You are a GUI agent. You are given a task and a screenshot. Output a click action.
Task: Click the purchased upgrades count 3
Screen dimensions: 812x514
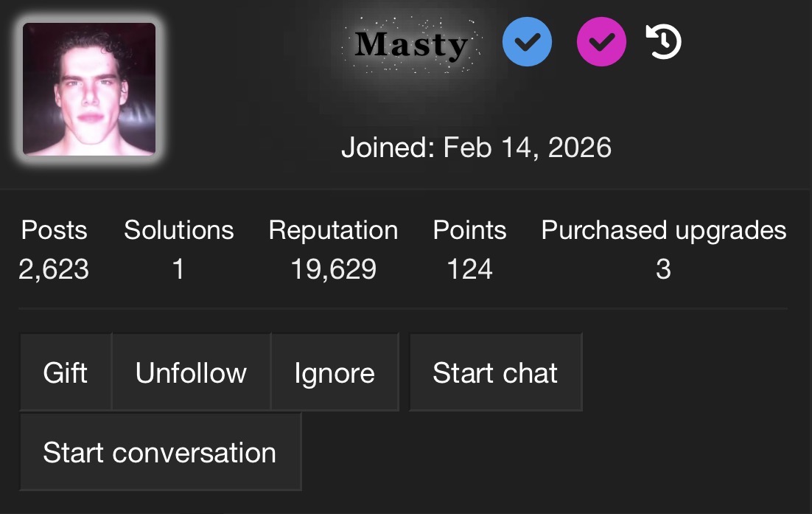click(x=663, y=269)
